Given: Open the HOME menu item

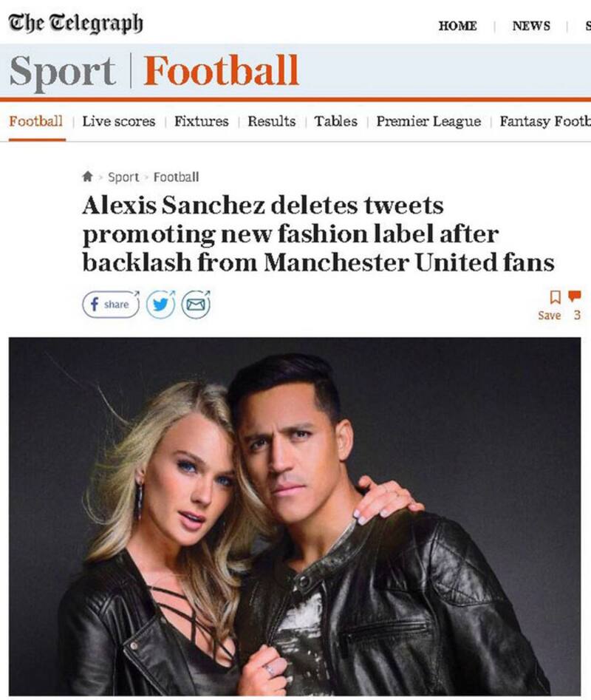Looking at the screenshot, I should click(457, 26).
